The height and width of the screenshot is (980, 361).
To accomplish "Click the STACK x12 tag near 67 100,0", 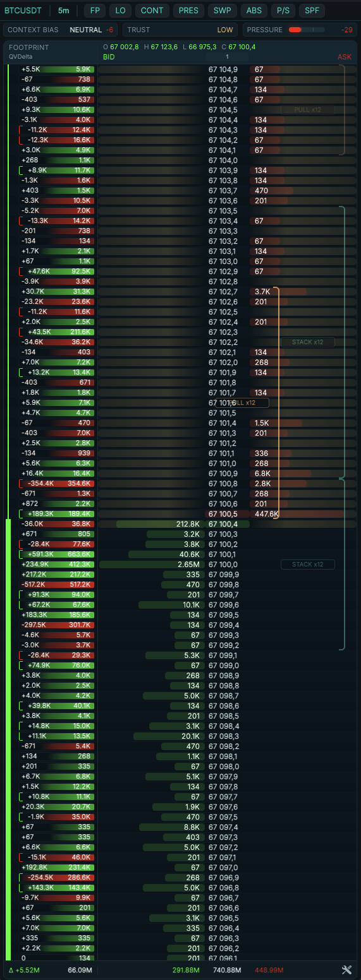I will (308, 565).
